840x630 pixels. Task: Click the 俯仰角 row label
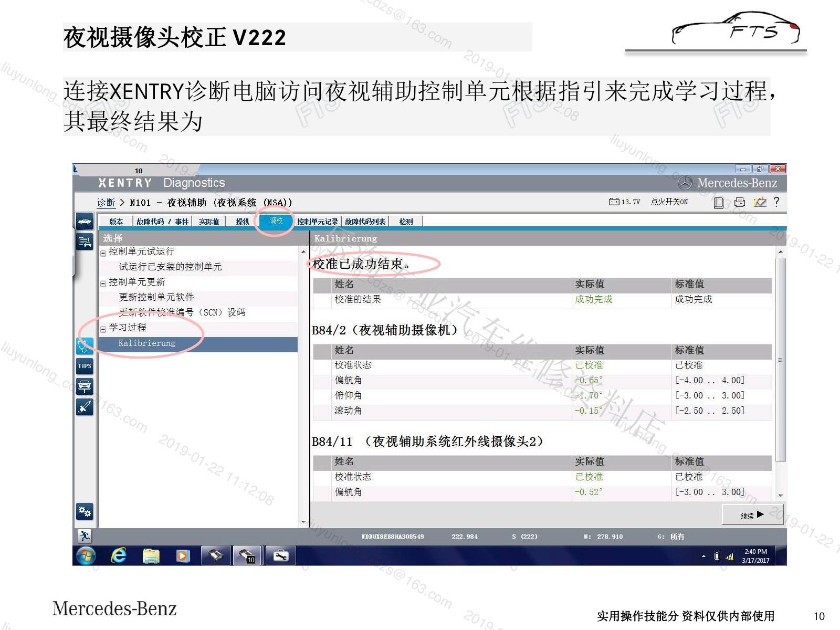pyautogui.click(x=348, y=395)
